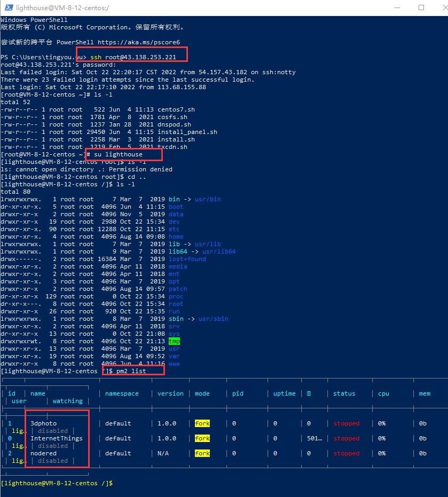
Task: Click the usr/bin symlink target
Action: point(208,199)
